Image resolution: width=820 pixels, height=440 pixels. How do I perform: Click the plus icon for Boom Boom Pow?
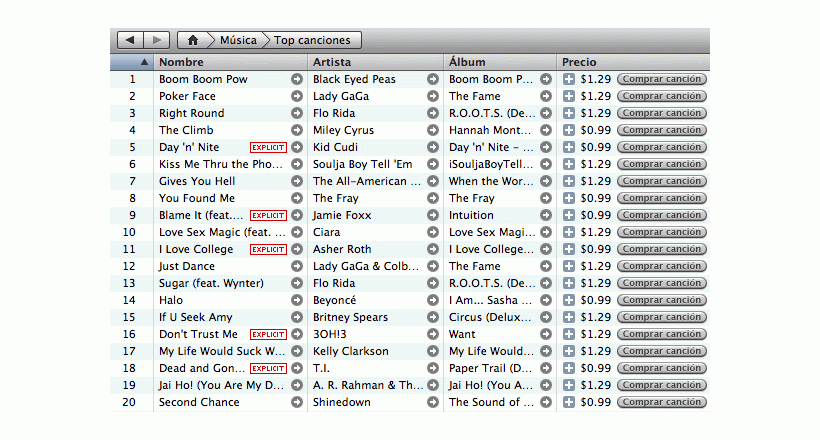(x=569, y=79)
